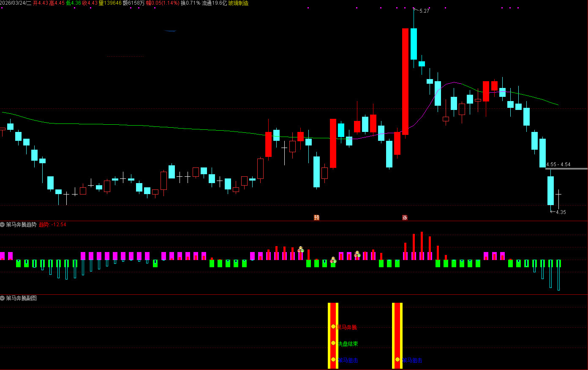Click the tallest red limit-up candlestick
588x370 pixels.
(405, 81)
